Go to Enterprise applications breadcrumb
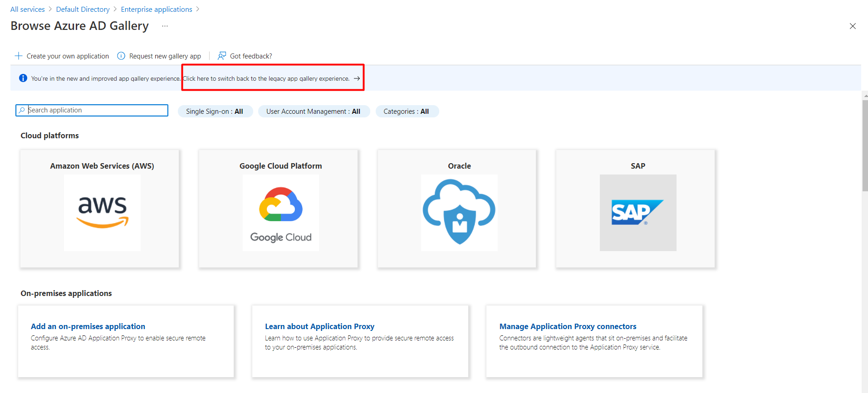Screen dimensions: 868x393 [157, 9]
